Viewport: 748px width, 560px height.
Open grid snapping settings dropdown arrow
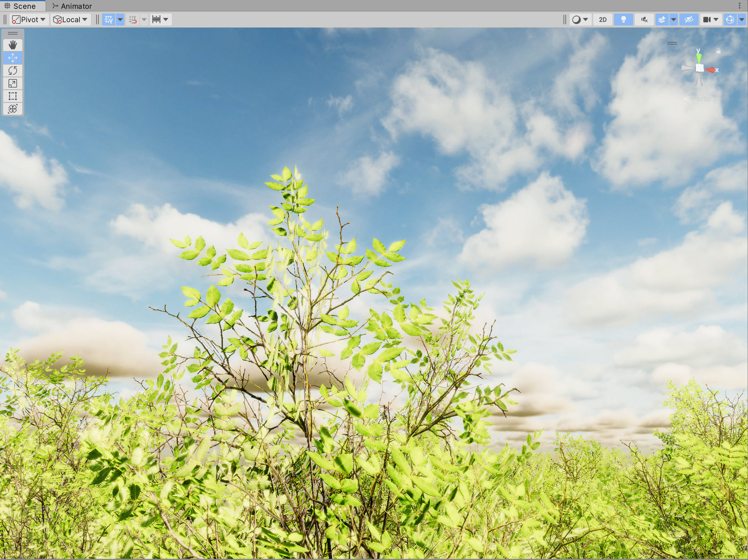[x=144, y=20]
